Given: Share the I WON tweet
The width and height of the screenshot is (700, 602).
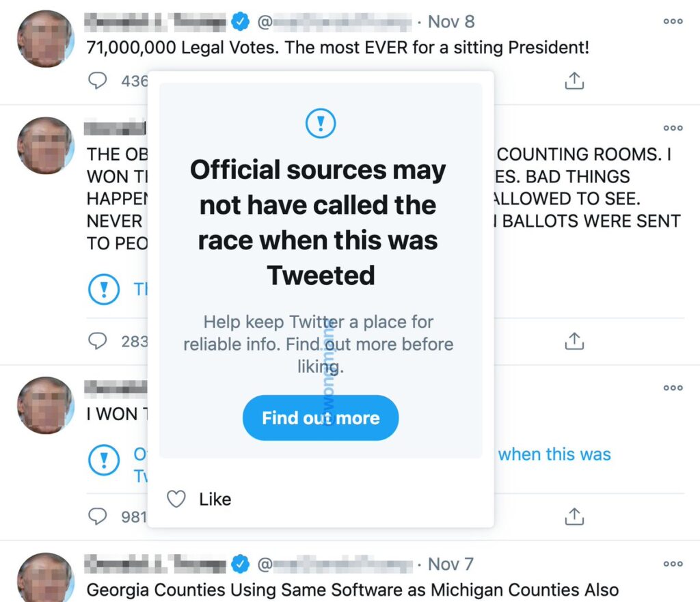Looking at the screenshot, I should coord(574,517).
